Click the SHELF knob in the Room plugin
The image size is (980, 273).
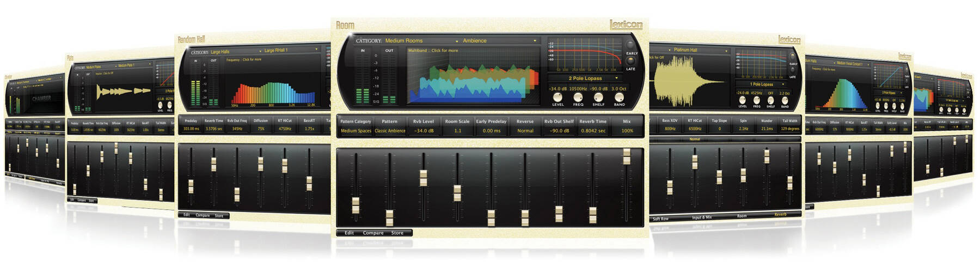tap(598, 97)
